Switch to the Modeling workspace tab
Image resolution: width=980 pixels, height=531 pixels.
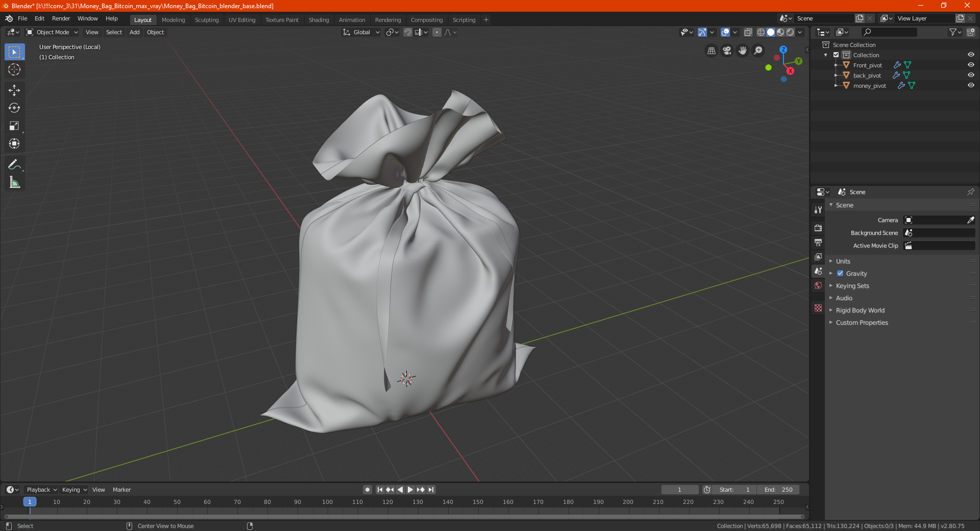point(173,20)
